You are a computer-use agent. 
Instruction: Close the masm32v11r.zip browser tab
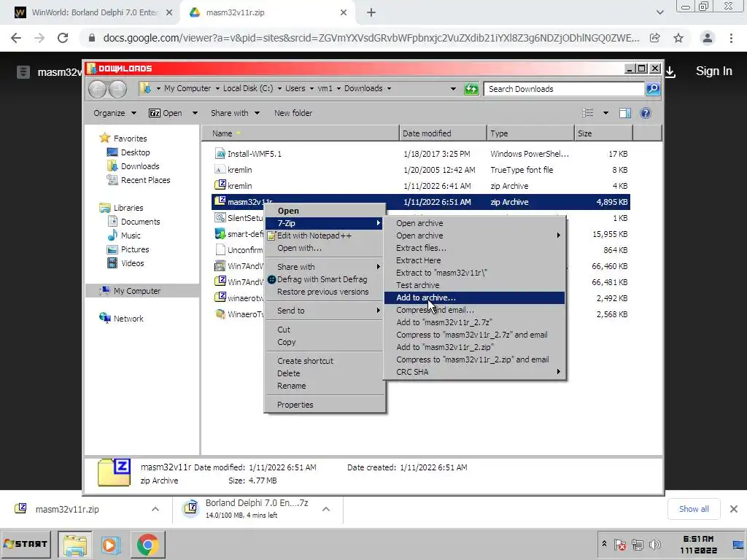344,13
